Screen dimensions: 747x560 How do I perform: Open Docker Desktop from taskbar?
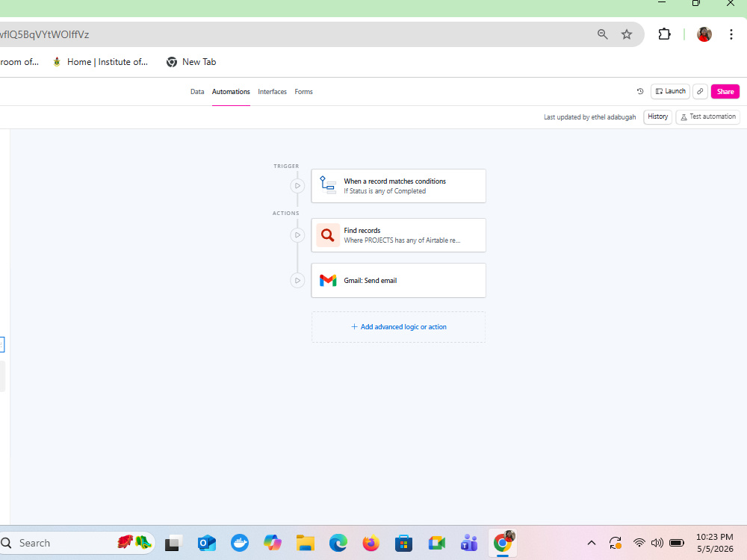point(240,543)
